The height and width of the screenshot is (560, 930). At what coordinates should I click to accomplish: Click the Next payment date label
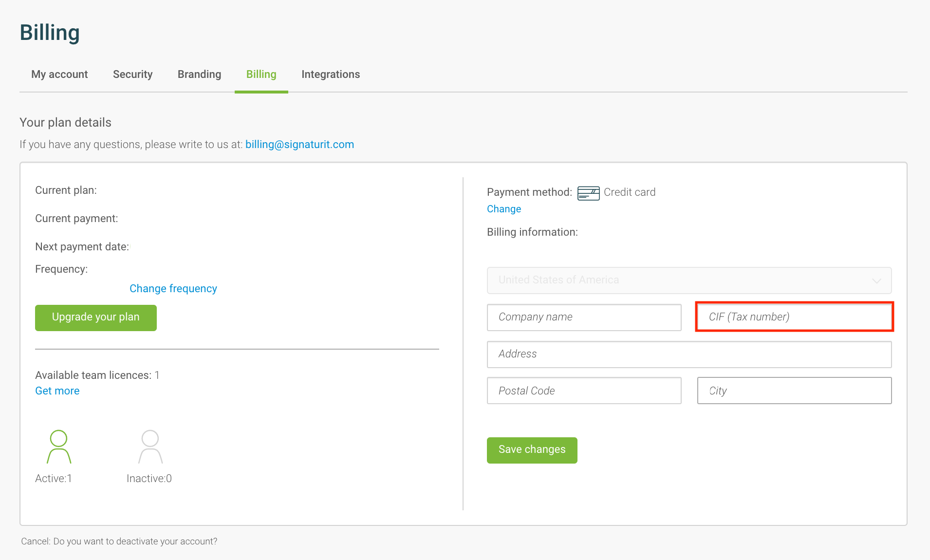click(82, 247)
